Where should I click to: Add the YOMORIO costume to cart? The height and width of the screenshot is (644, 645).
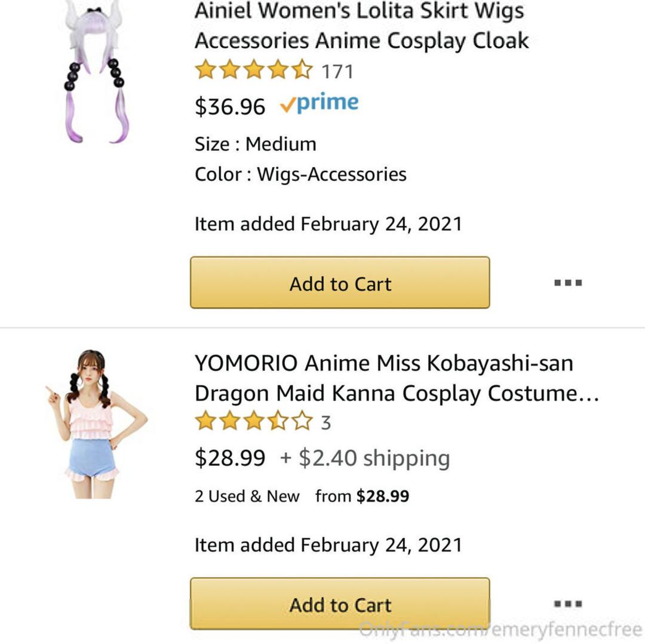pos(340,604)
